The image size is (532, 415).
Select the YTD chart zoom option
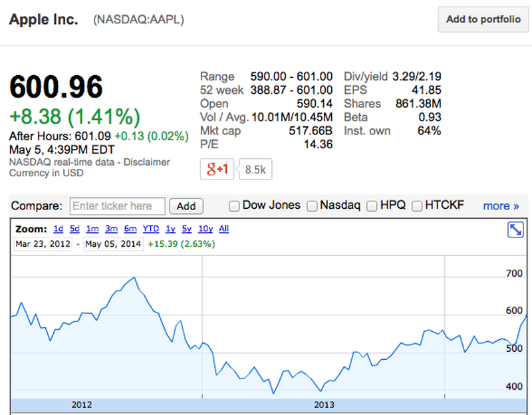coord(150,228)
